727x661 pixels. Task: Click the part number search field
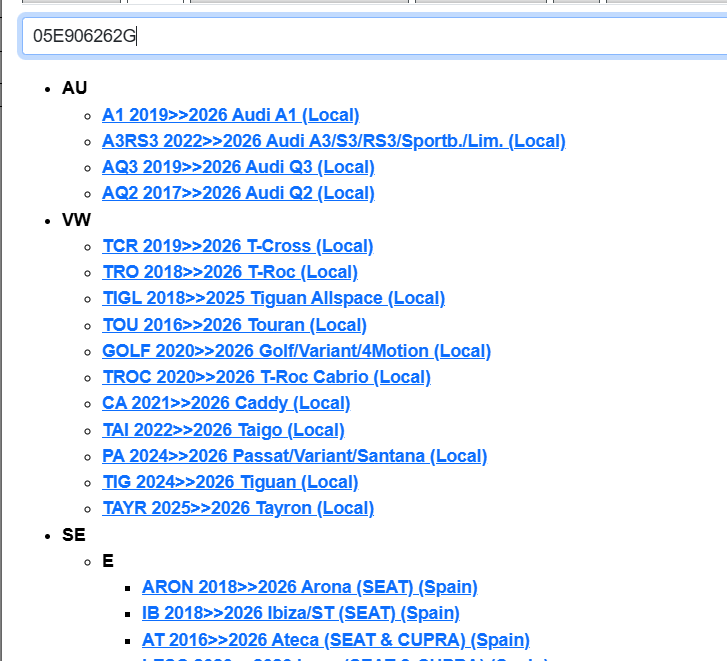tap(370, 37)
